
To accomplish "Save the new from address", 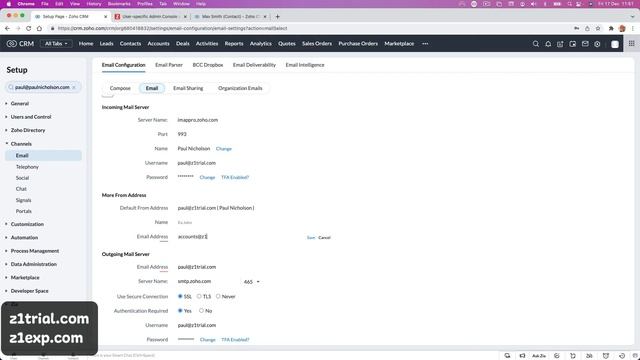I will 311,238.
